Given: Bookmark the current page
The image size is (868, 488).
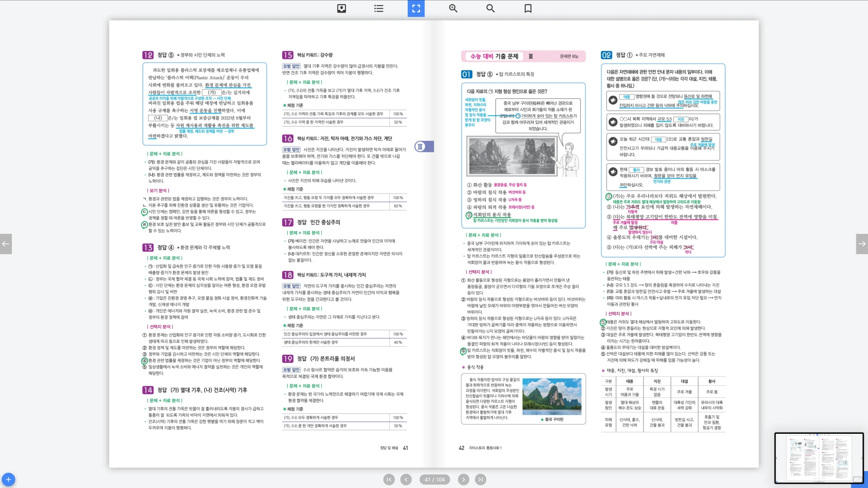Looking at the screenshot, I should pyautogui.click(x=528, y=8).
